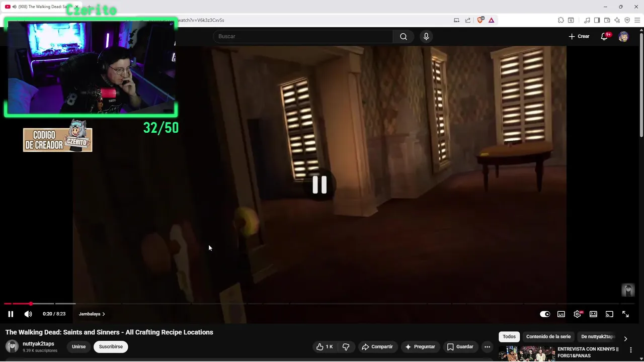The image size is (644, 362).
Task: Click the large pause overlay in the video
Action: pos(319,185)
